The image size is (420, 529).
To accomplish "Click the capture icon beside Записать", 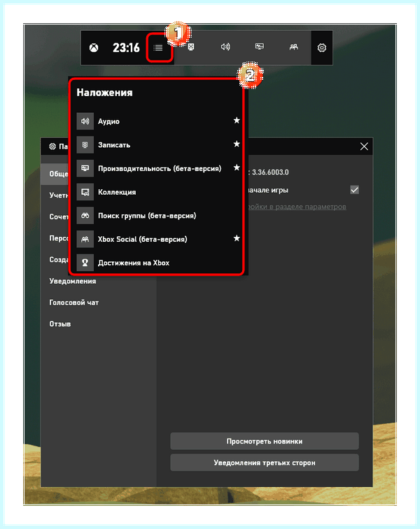I will point(85,145).
